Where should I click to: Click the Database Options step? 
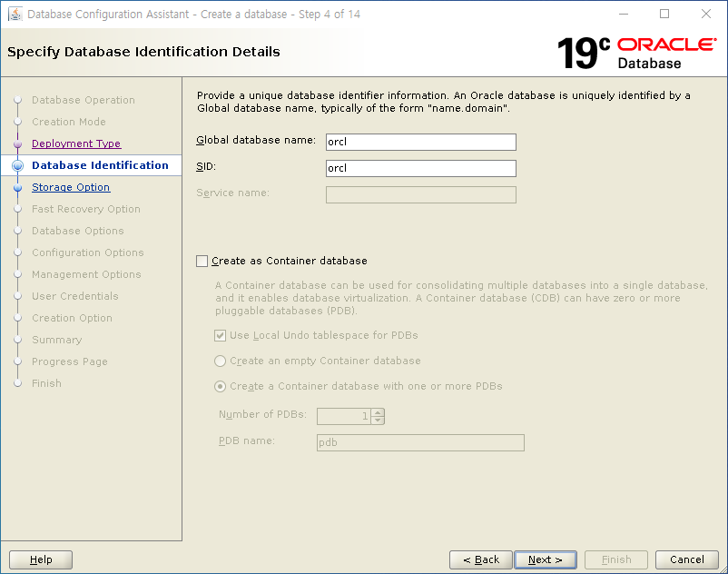[77, 231]
